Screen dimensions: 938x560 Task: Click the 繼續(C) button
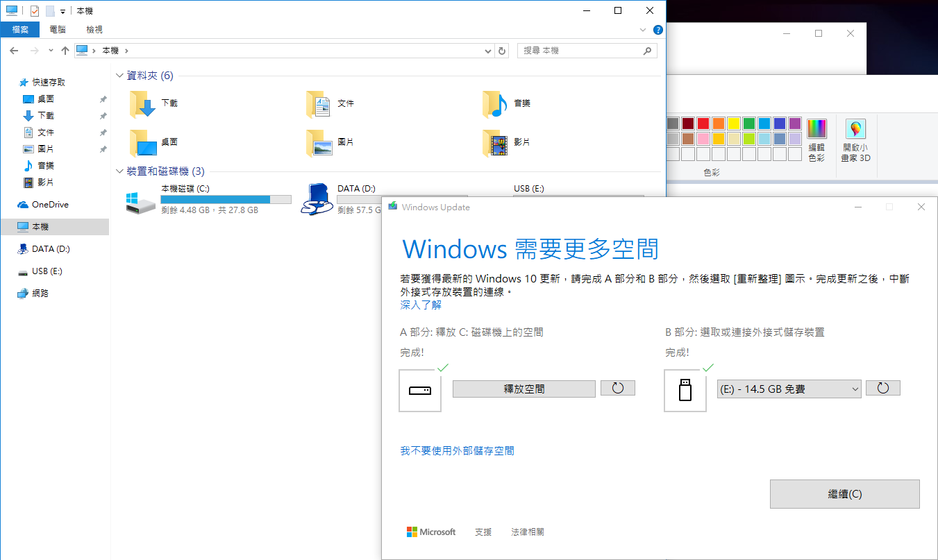[845, 494]
